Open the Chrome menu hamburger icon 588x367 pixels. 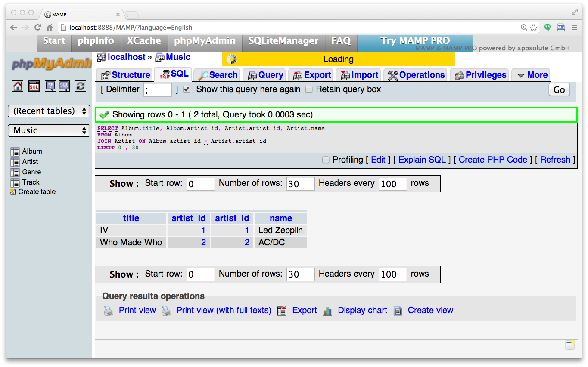click(574, 27)
